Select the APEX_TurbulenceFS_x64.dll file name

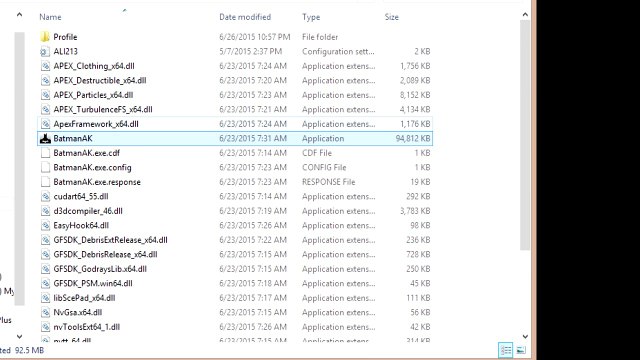click(x=103, y=109)
